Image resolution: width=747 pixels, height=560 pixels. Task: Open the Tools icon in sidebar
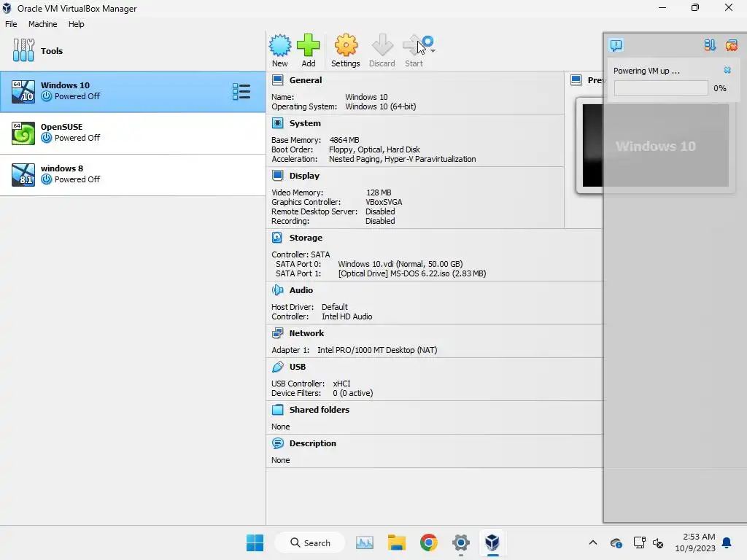click(23, 50)
